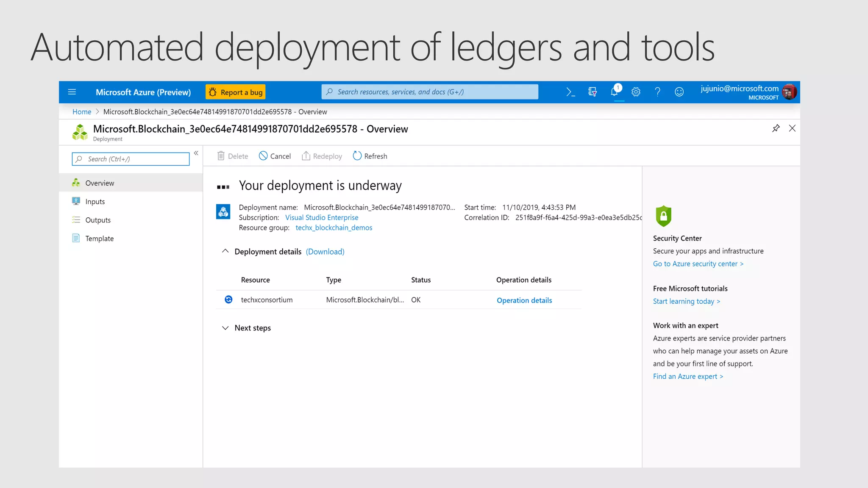
Task: Open the Visual Studio Enterprise subscription link
Action: 322,217
